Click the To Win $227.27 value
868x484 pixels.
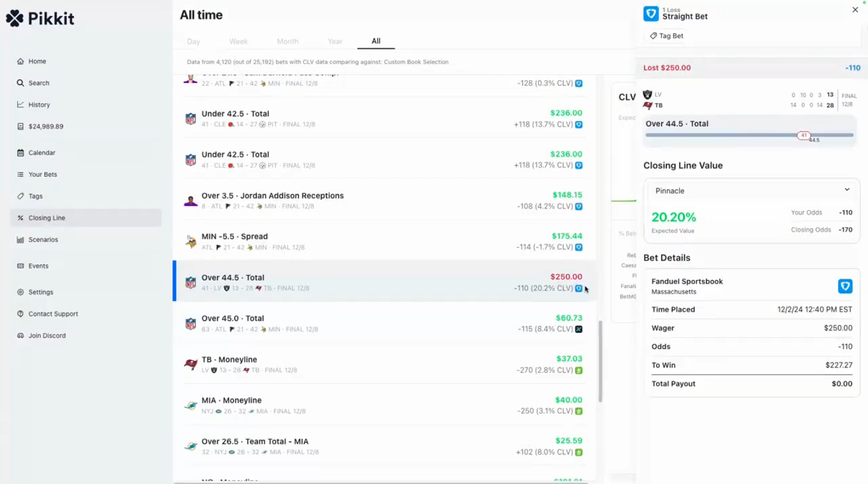click(x=838, y=366)
